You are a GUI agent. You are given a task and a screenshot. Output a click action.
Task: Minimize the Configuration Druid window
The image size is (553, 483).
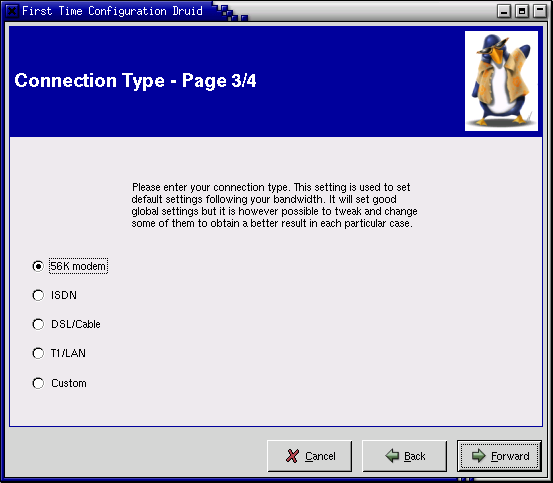[x=504, y=11]
